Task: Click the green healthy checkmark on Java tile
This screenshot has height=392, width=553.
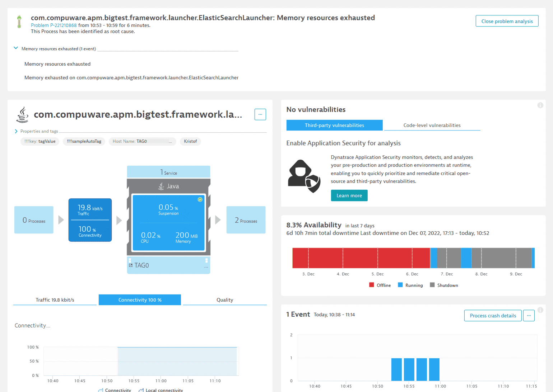Action: tap(200, 199)
